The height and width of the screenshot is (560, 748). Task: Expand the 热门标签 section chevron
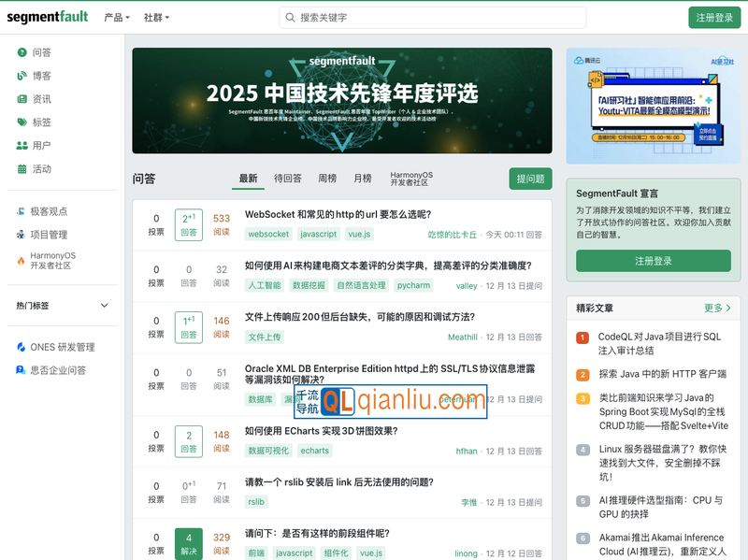[x=105, y=306]
